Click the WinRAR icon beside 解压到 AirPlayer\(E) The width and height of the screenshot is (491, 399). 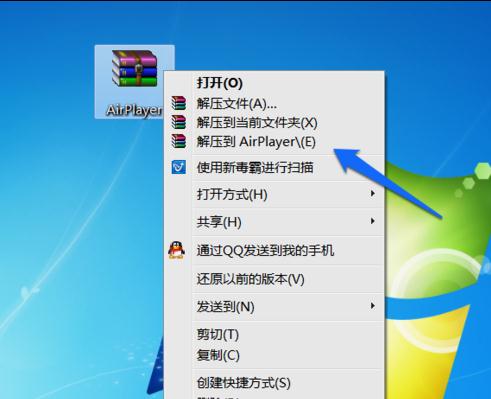click(x=179, y=141)
